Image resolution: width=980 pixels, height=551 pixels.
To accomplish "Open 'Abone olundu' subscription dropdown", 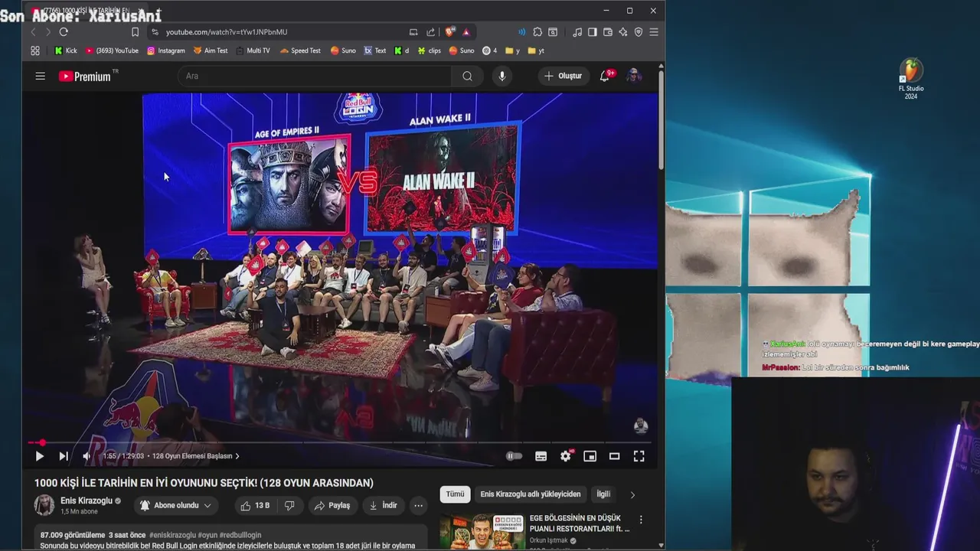I will click(175, 505).
